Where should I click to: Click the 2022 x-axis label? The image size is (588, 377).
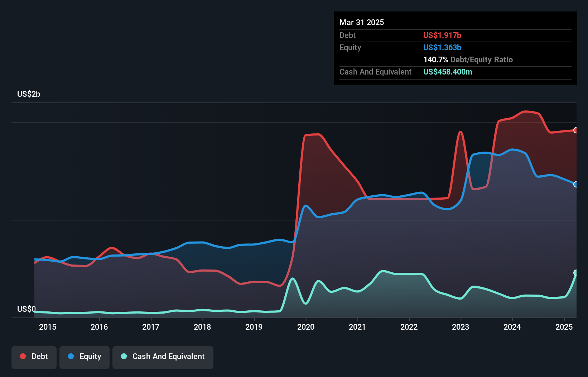(409, 327)
